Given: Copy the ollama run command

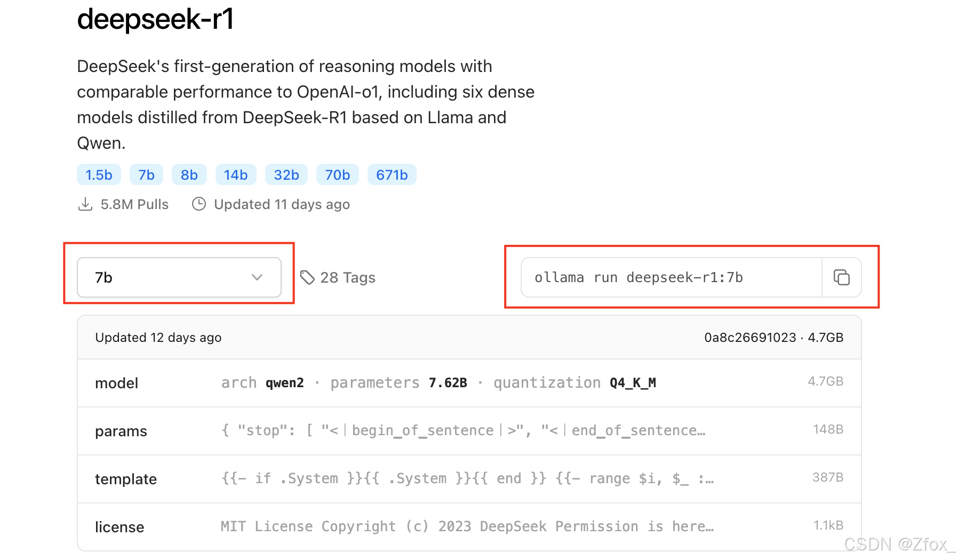Looking at the screenshot, I should (x=841, y=277).
